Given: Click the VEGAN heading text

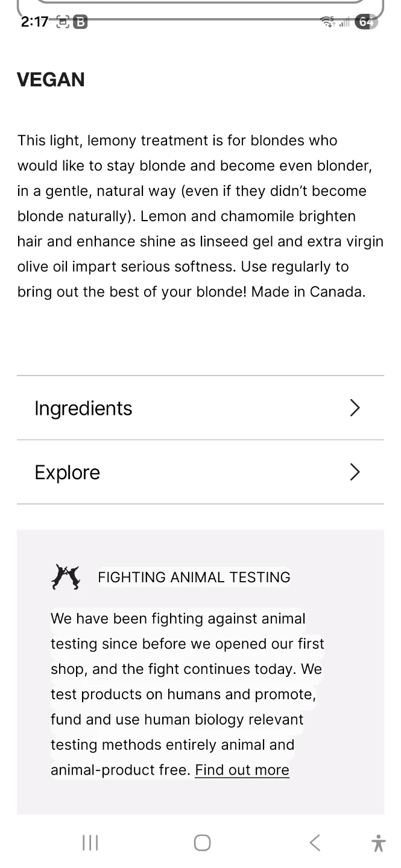Looking at the screenshot, I should coord(51,80).
